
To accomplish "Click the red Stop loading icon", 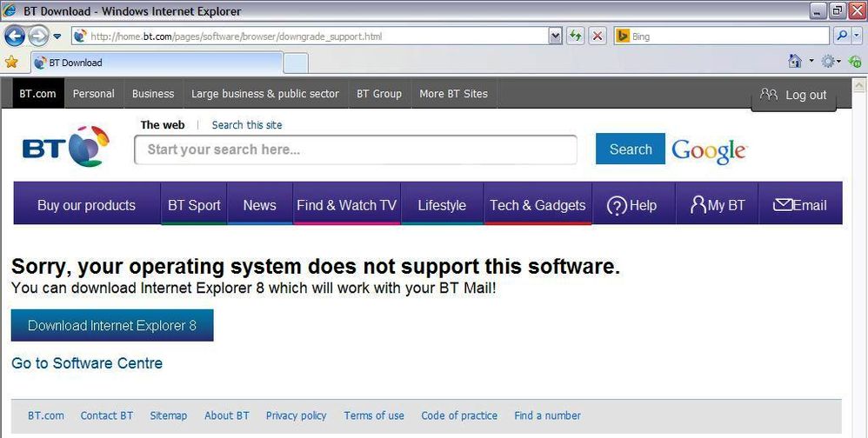I will 597,36.
